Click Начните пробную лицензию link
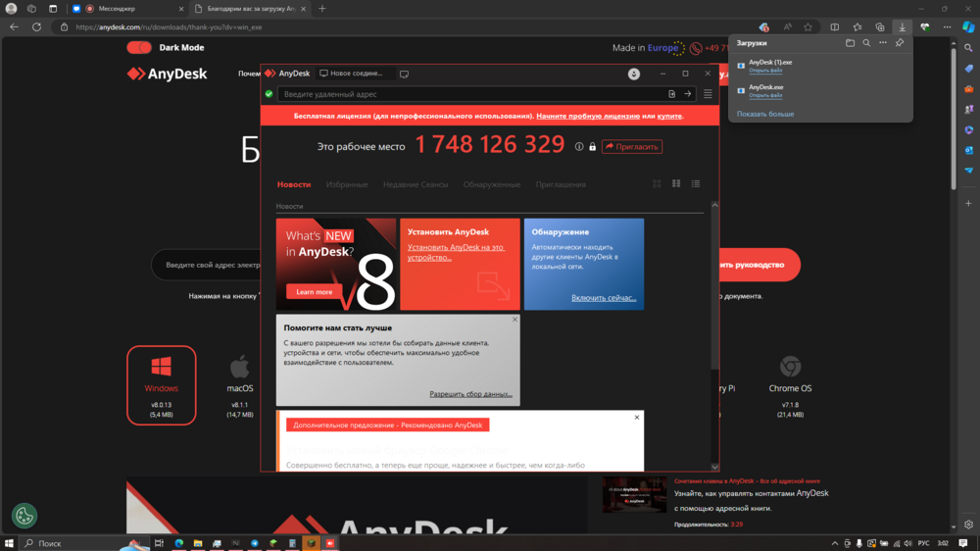The image size is (980, 551). tap(588, 116)
